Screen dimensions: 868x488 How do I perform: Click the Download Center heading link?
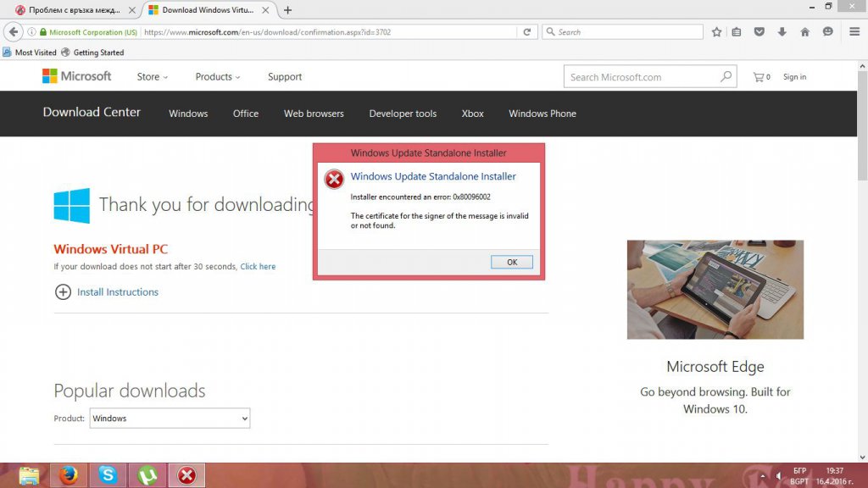click(x=92, y=112)
